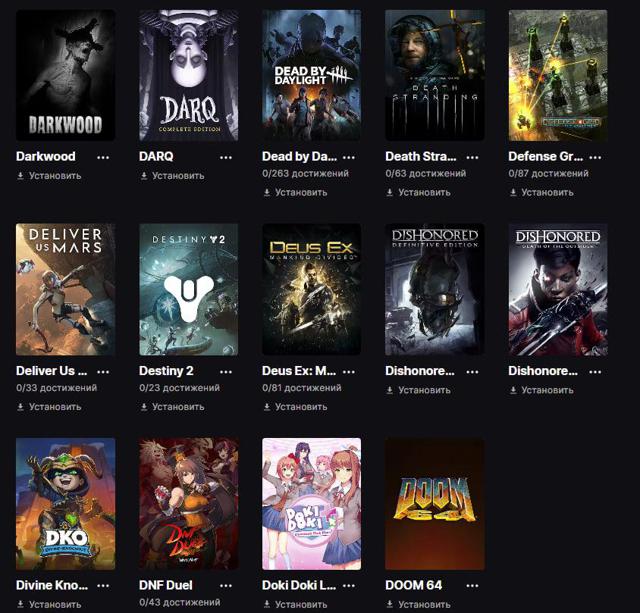Open the Dishonored Death of the Outsider cover
Viewport: 640px width, 613px height.
click(x=558, y=289)
